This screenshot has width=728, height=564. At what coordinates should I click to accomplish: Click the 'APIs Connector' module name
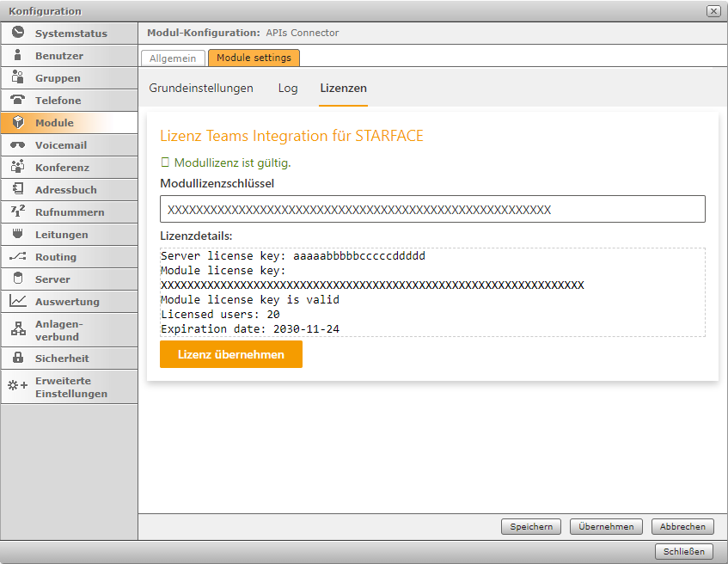coord(303,33)
